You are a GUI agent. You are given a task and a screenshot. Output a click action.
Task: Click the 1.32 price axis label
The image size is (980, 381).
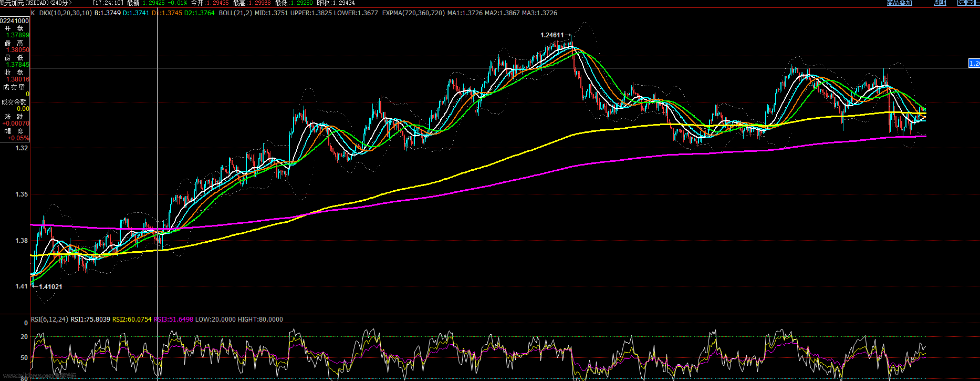22,148
